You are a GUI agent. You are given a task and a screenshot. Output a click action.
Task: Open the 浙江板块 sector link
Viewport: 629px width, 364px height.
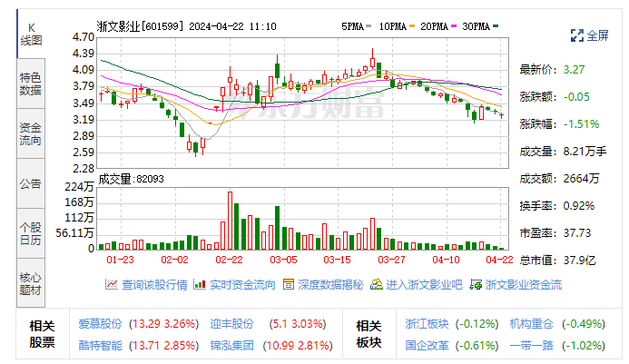pyautogui.click(x=427, y=324)
